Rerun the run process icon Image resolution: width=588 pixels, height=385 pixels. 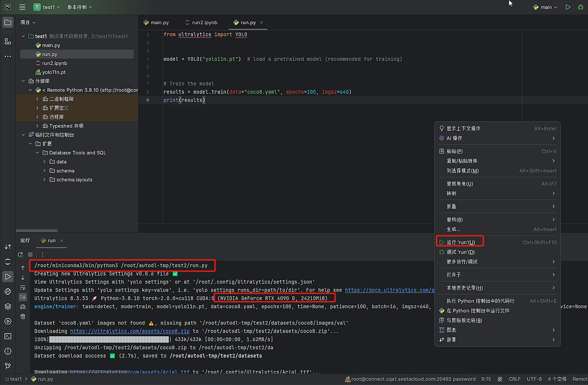pos(21,254)
